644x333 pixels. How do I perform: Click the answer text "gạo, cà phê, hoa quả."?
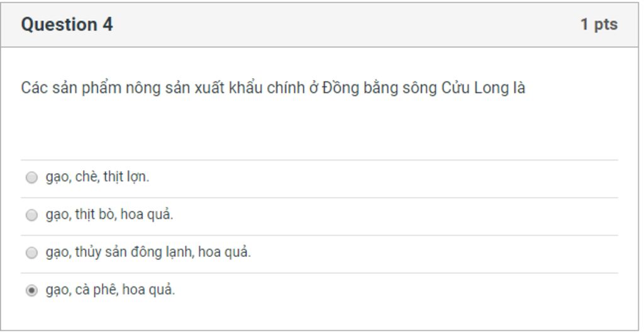click(111, 290)
